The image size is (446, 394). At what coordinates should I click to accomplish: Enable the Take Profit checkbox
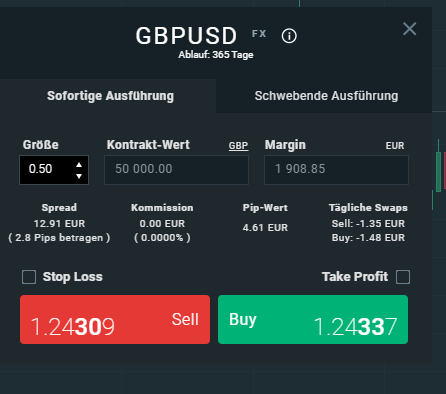(x=403, y=277)
